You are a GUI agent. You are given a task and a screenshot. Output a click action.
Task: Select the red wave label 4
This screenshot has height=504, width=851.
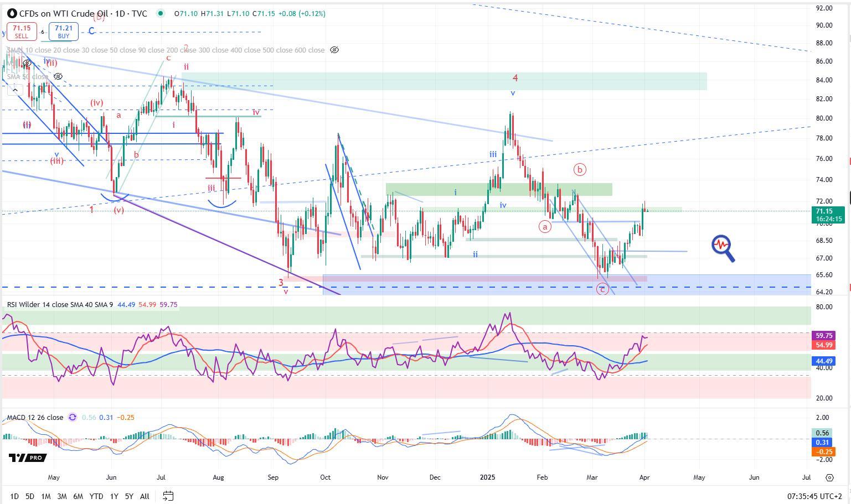[515, 79]
